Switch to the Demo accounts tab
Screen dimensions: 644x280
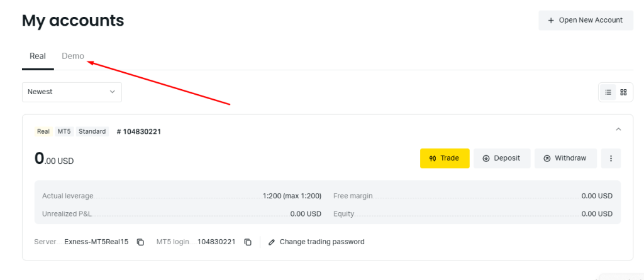point(73,56)
